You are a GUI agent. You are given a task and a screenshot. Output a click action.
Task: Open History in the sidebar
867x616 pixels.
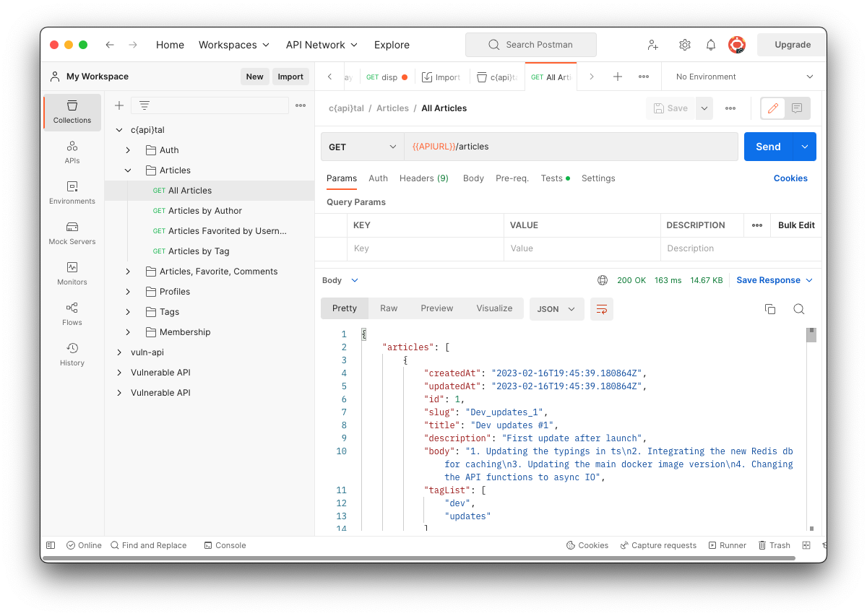(72, 355)
